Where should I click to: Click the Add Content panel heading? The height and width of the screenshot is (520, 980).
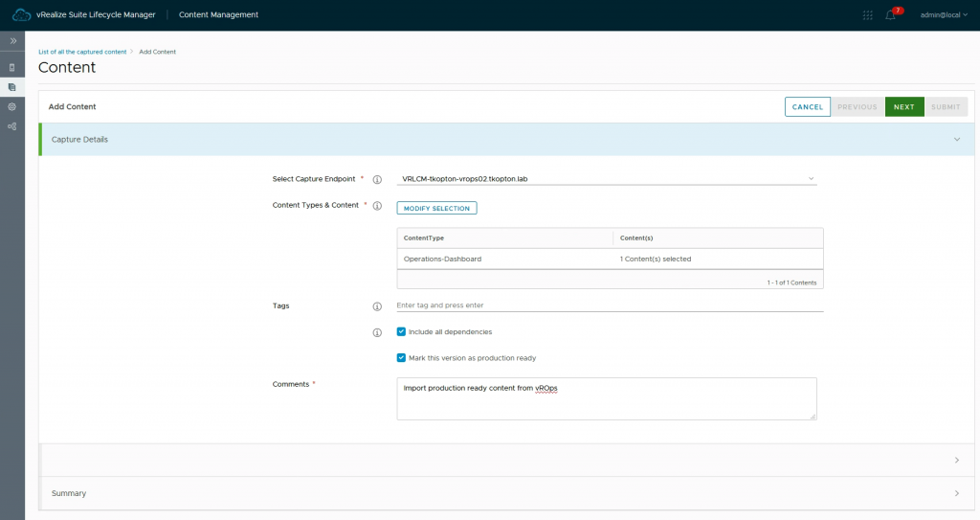coord(73,107)
